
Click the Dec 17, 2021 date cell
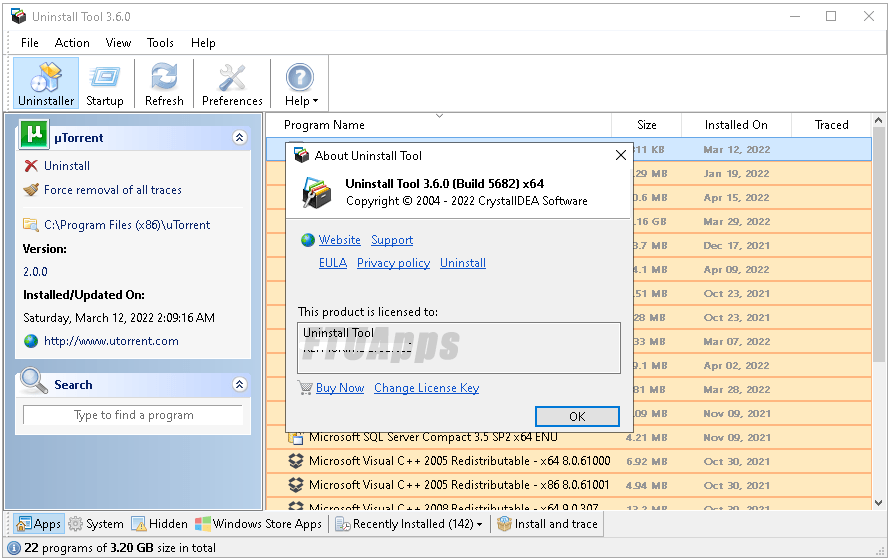click(736, 245)
